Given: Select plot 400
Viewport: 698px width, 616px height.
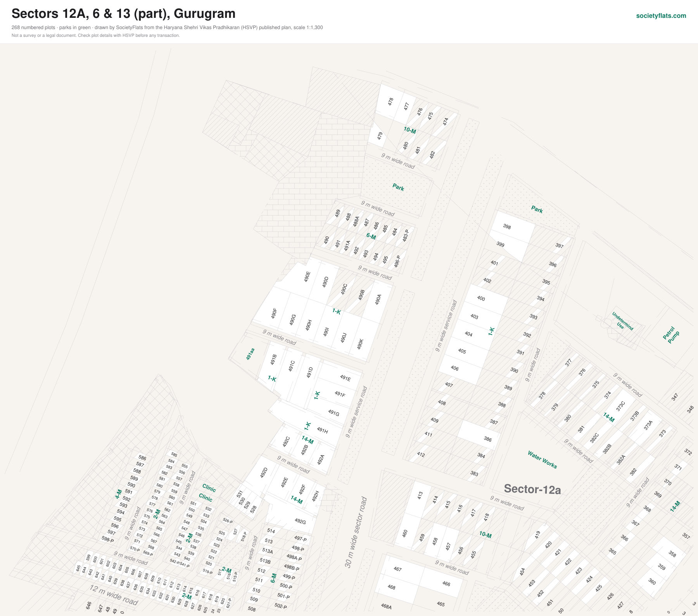Looking at the screenshot, I should click(481, 298).
